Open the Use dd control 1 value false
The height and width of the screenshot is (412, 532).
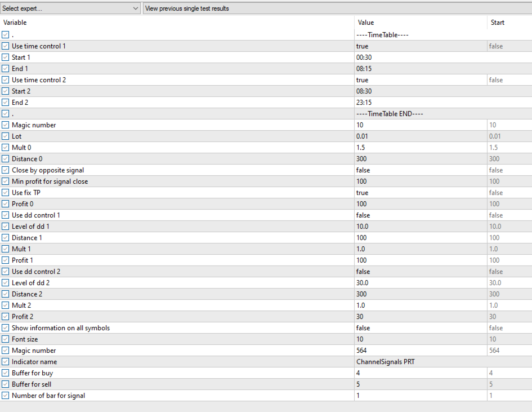point(419,215)
